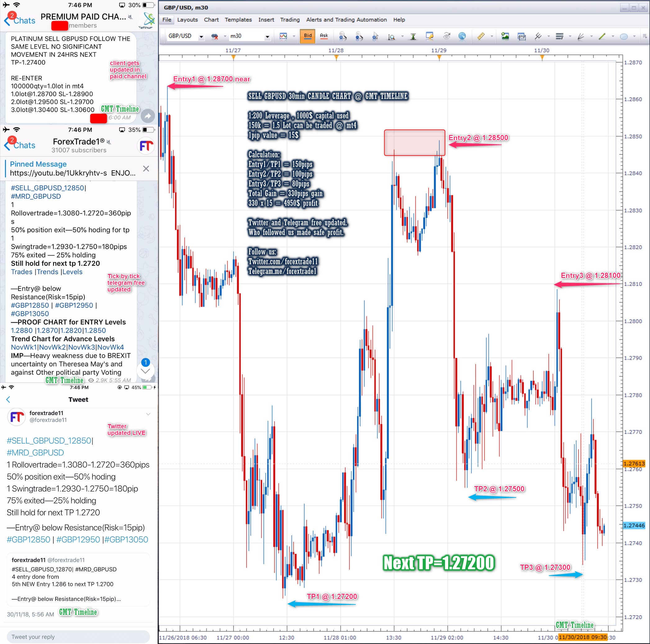Click the 1.27613 price label on axis
Viewport: 650px width, 644px height.
(x=634, y=464)
